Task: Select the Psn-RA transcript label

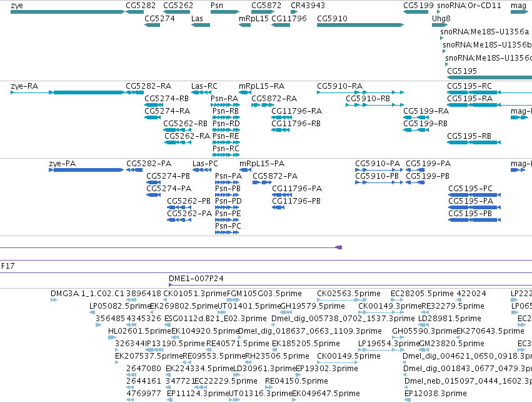Action: [x=224, y=99]
